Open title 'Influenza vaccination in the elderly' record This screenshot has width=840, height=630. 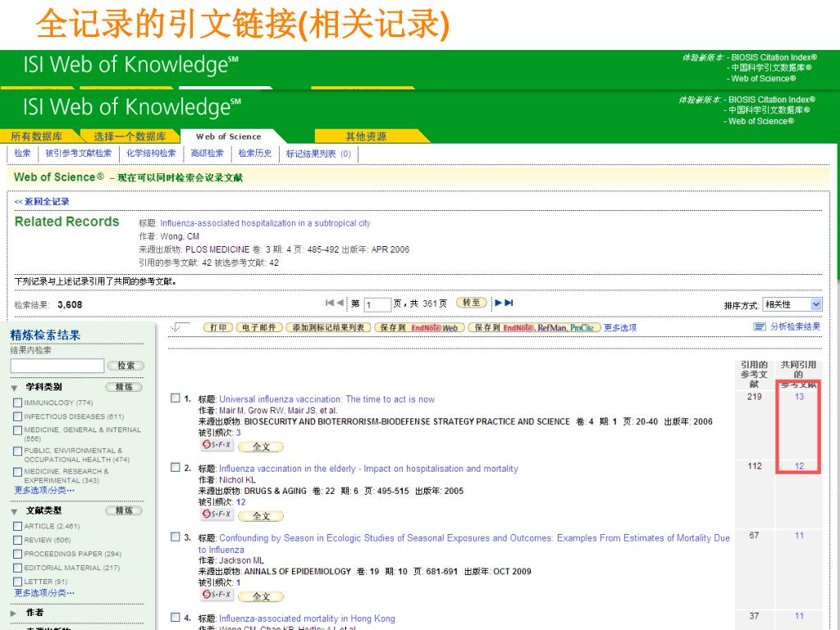click(x=368, y=468)
